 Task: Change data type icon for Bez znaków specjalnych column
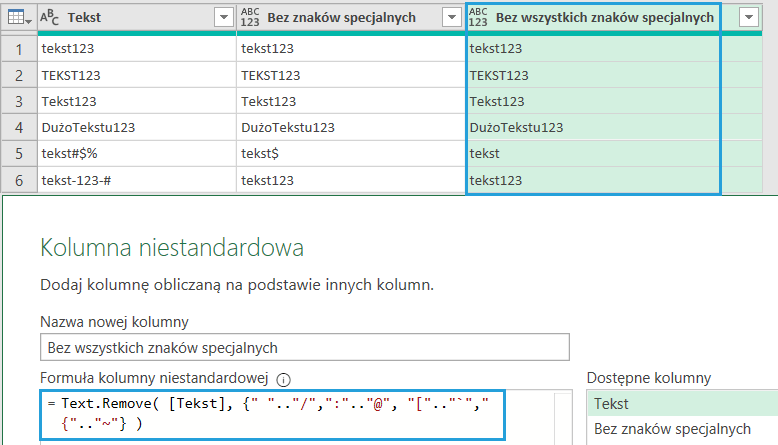pos(250,17)
